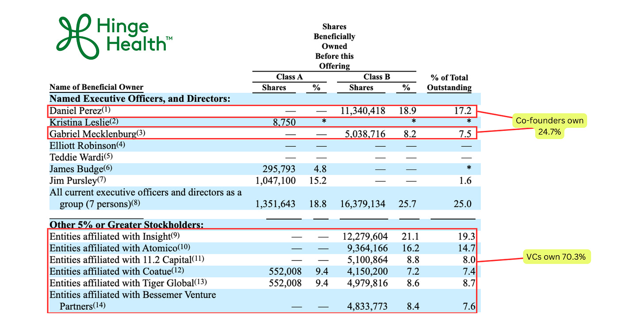Click Daniel Perez's total outstanding 17.2
This screenshot has height=322, width=644.
pos(463,111)
